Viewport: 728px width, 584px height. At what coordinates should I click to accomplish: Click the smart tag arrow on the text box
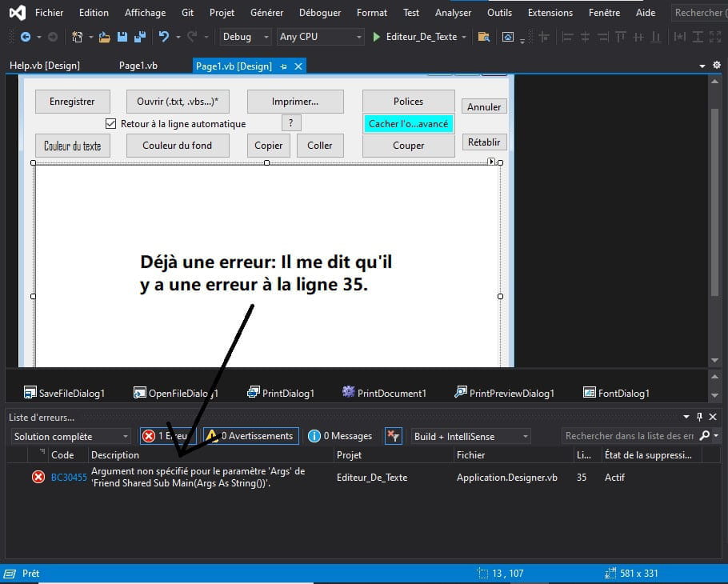[x=490, y=161]
